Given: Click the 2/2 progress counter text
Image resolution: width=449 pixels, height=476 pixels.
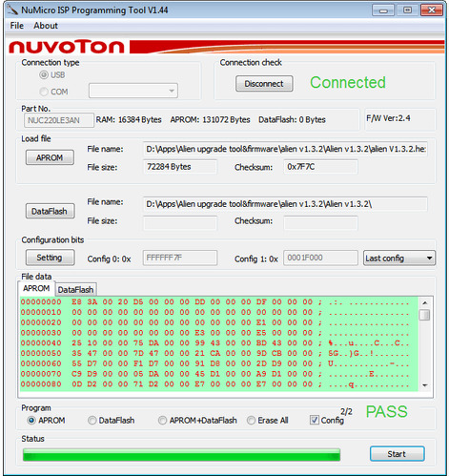Looking at the screenshot, I should [x=346, y=412].
